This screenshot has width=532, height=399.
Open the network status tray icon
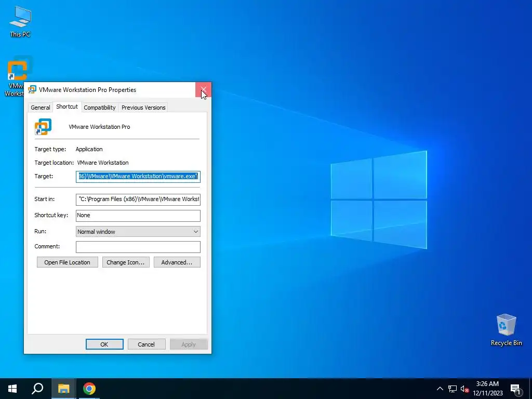[x=453, y=389]
